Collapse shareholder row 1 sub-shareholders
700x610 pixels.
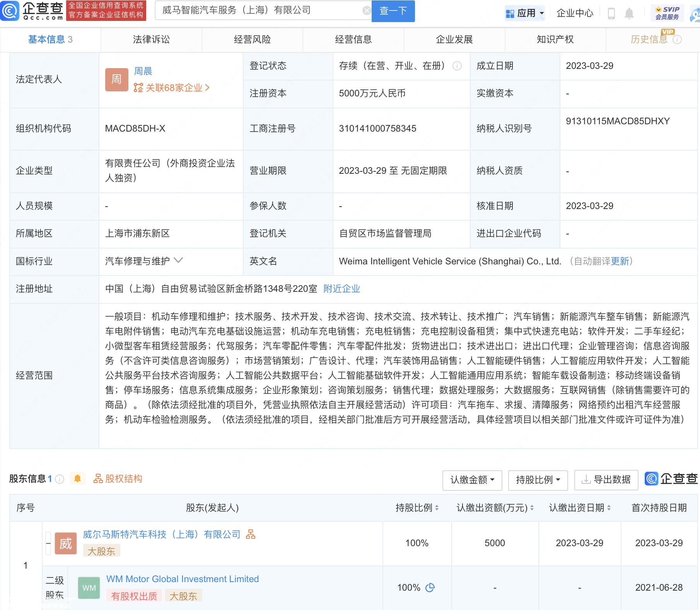pos(48,543)
